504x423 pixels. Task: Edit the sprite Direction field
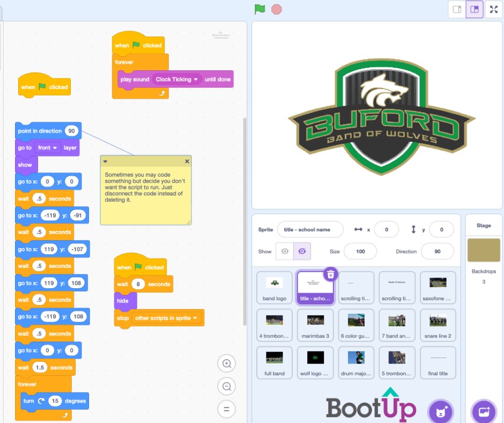point(437,251)
